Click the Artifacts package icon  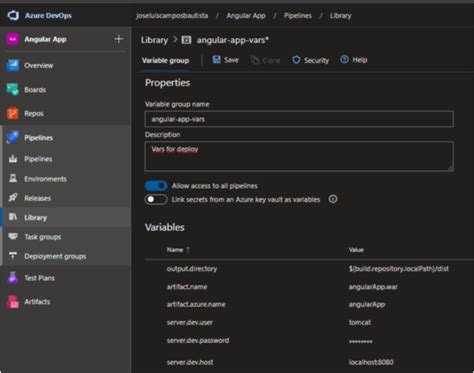13,302
